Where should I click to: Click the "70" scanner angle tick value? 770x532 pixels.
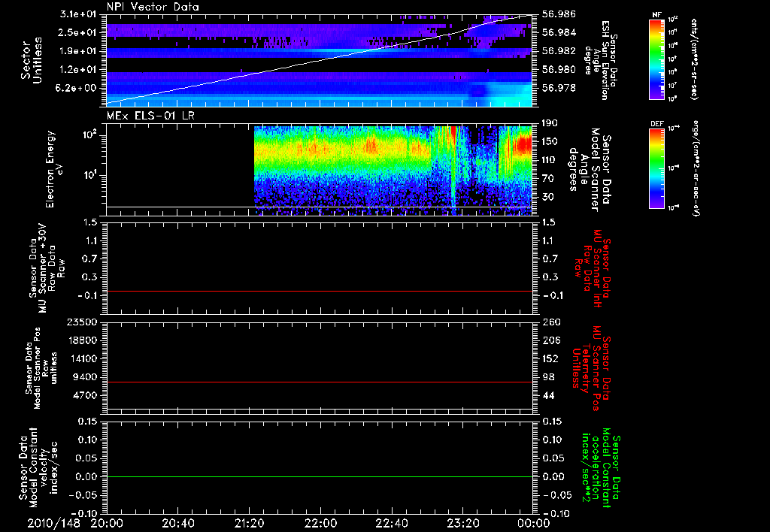(547, 179)
